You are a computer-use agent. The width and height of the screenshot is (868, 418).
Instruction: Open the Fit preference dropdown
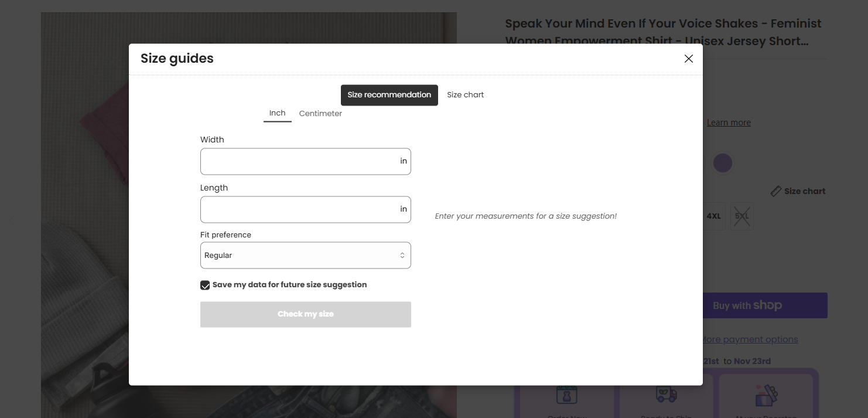pyautogui.click(x=305, y=256)
